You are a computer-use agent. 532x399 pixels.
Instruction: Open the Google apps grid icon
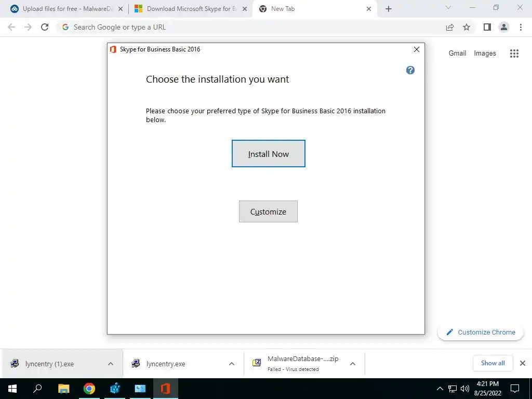(x=514, y=54)
